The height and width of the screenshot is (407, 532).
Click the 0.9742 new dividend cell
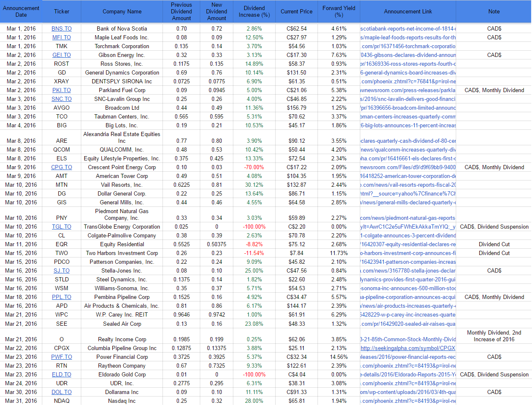[x=217, y=314]
